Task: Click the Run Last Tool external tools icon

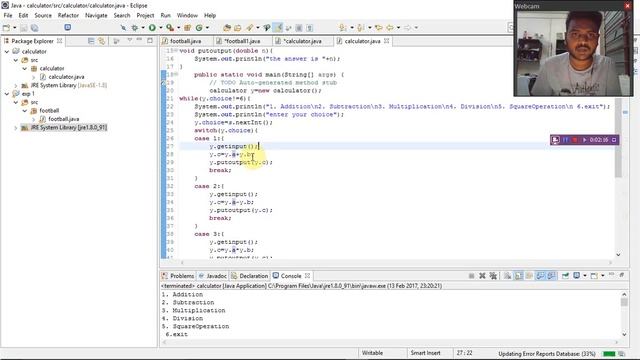Action: pos(170,28)
